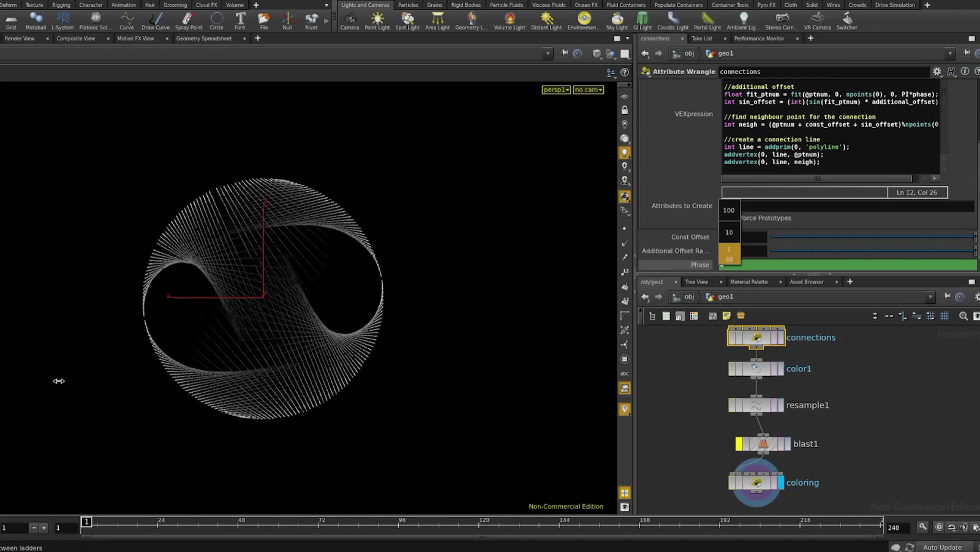Image resolution: width=980 pixels, height=552 pixels.
Task: Select the Point Light shelf tool
Action: click(377, 21)
